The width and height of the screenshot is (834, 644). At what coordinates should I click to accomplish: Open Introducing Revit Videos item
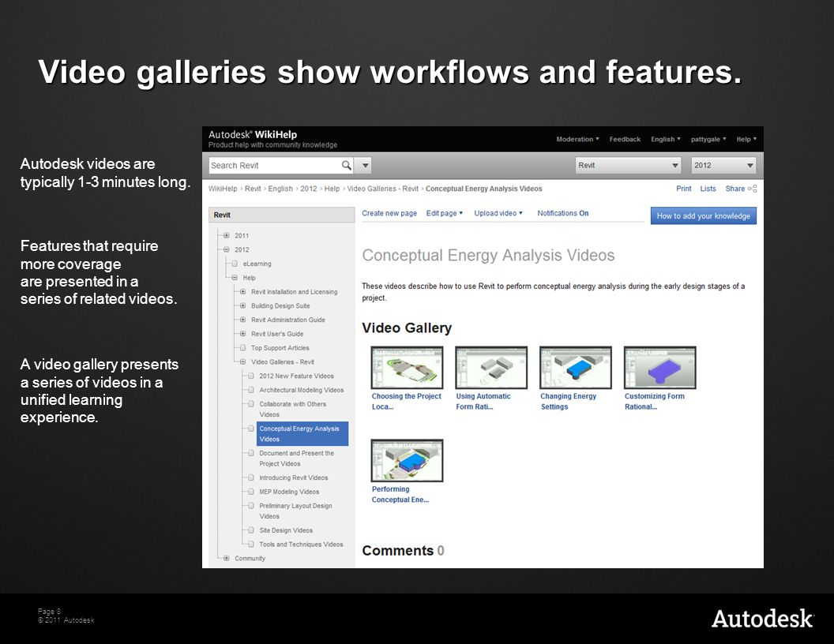294,477
